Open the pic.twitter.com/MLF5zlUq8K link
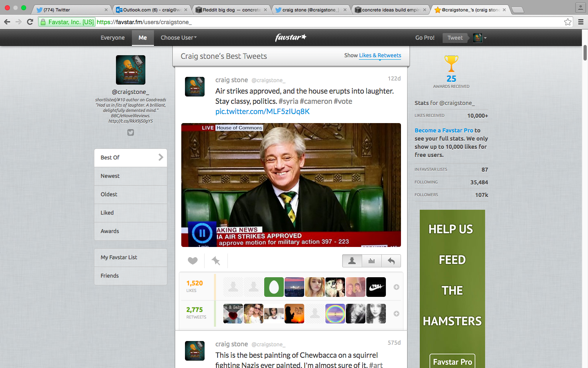This screenshot has height=368, width=588. coord(263,111)
